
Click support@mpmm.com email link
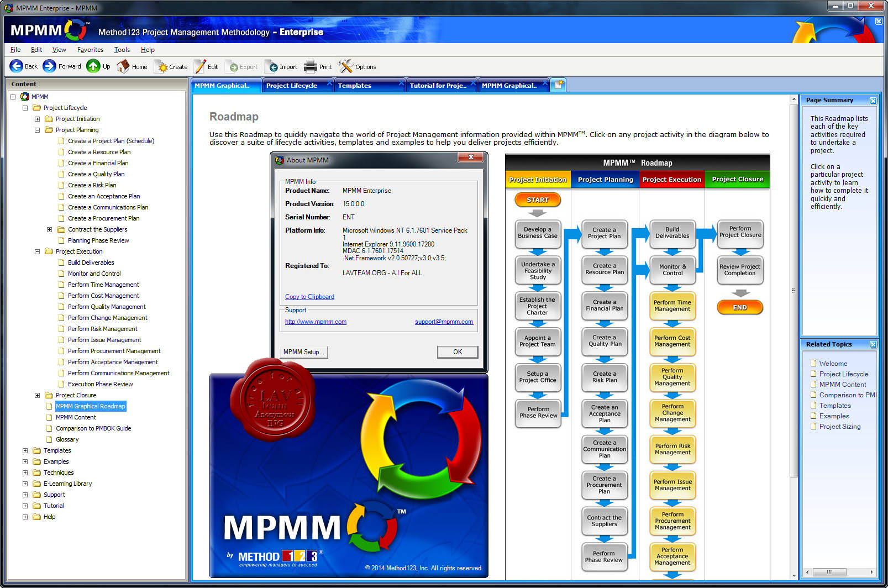tap(444, 322)
